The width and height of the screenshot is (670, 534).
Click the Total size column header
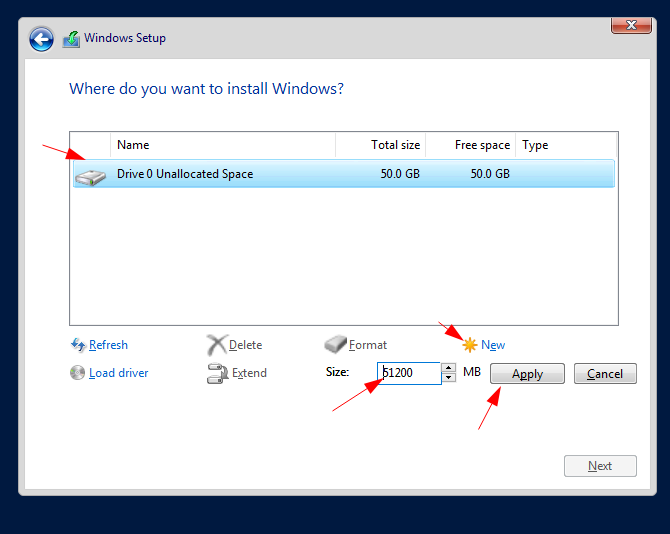380,145
